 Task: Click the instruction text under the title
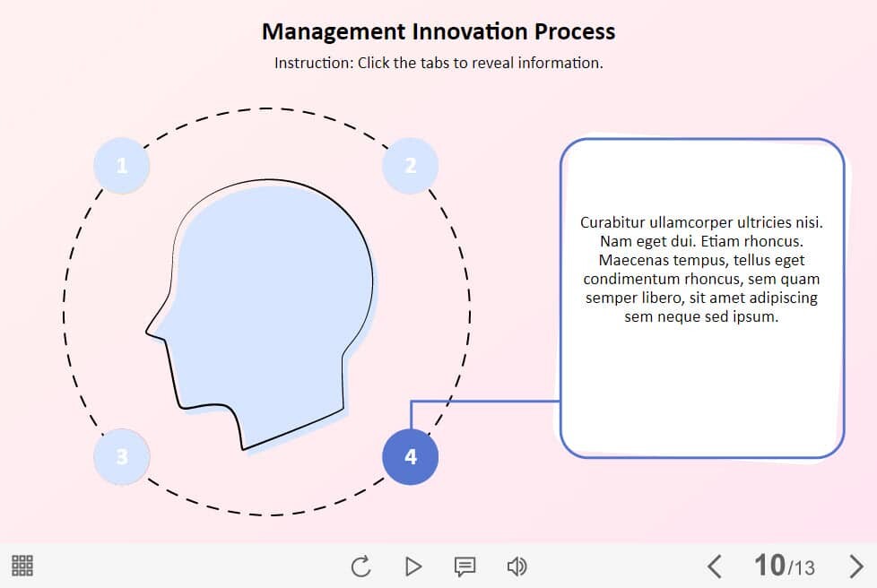tap(438, 64)
